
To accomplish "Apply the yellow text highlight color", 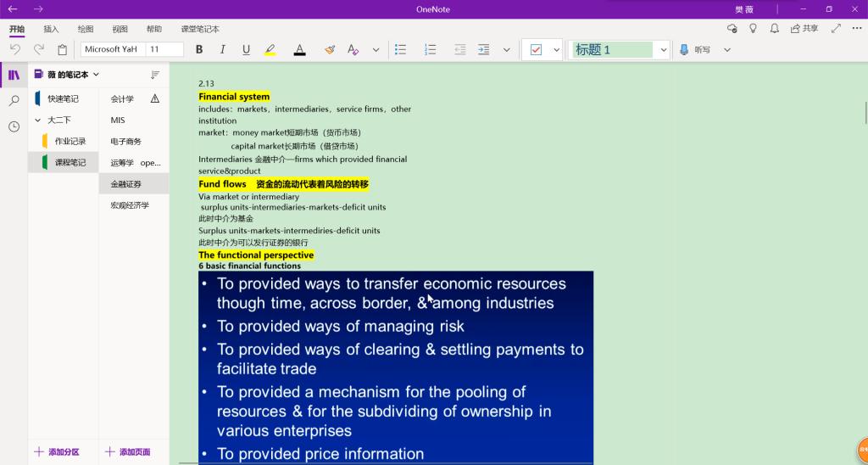I will pos(270,50).
